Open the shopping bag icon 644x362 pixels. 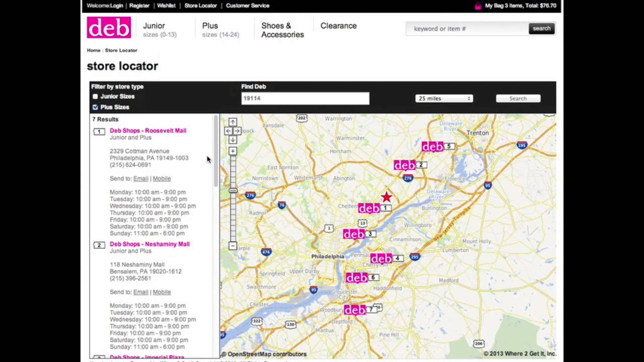[x=477, y=6]
